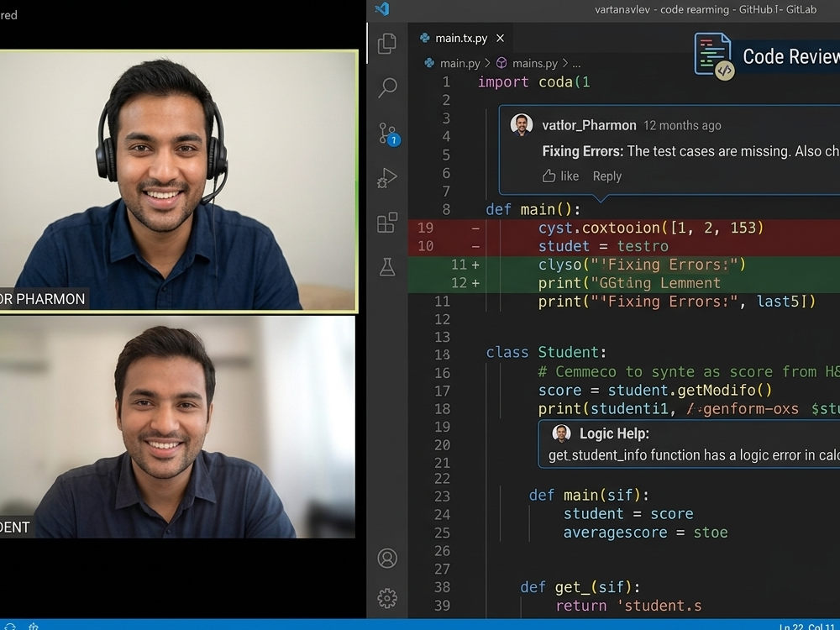Image resolution: width=840 pixels, height=630 pixels.
Task: Click the like thumbs-up icon on comment
Action: click(x=549, y=176)
